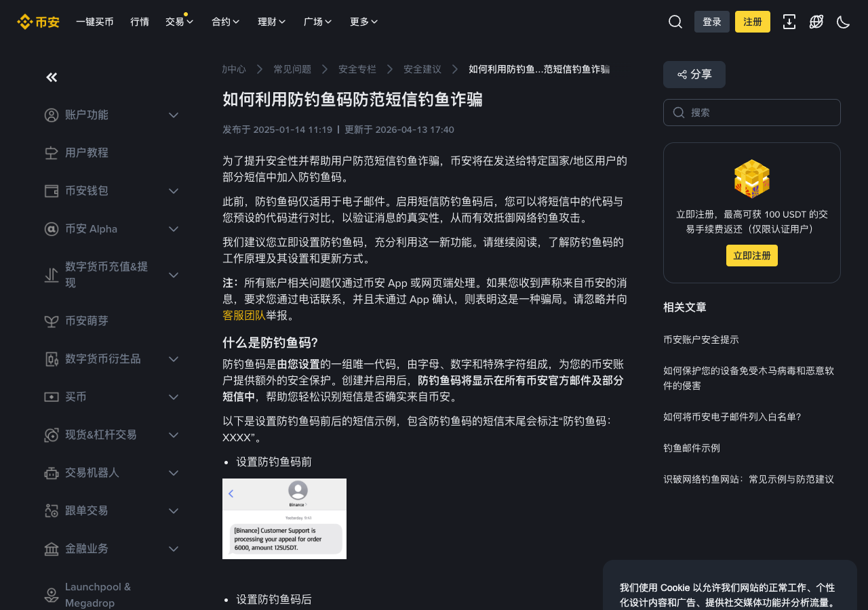Click the 现货&杠杆交易 icon
The width and height of the screenshot is (868, 610).
pyautogui.click(x=52, y=435)
